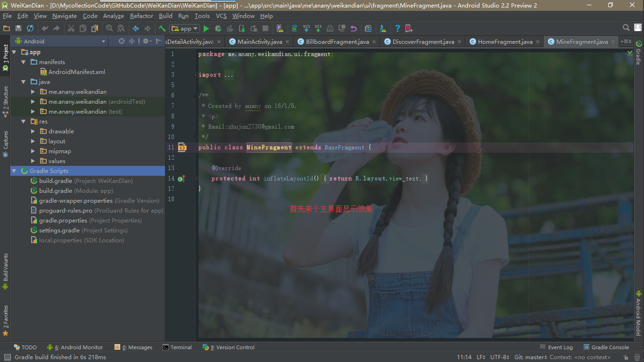Click the Open folder toolbar icon
The height and width of the screenshot is (362, 644).
pos(6,28)
